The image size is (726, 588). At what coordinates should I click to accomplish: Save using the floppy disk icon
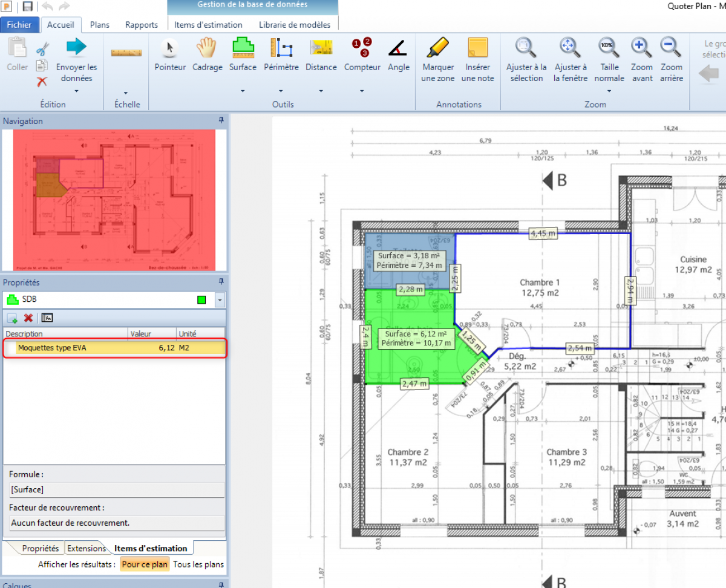coord(27,7)
